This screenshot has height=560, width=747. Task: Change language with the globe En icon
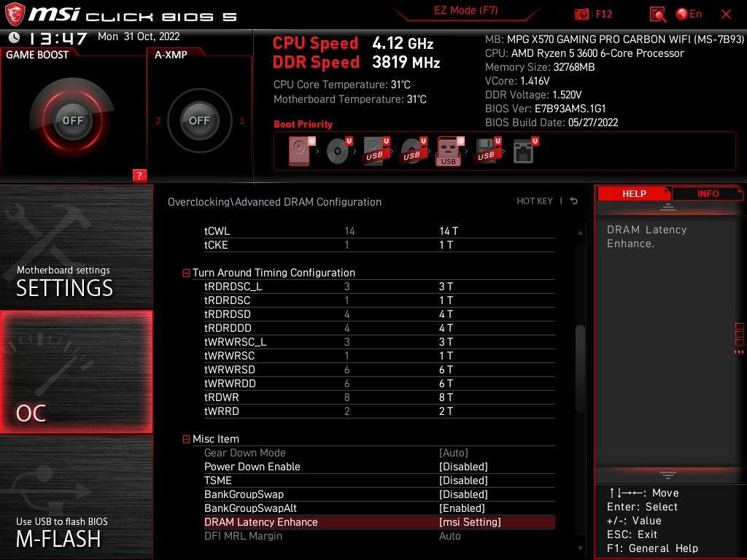click(689, 14)
